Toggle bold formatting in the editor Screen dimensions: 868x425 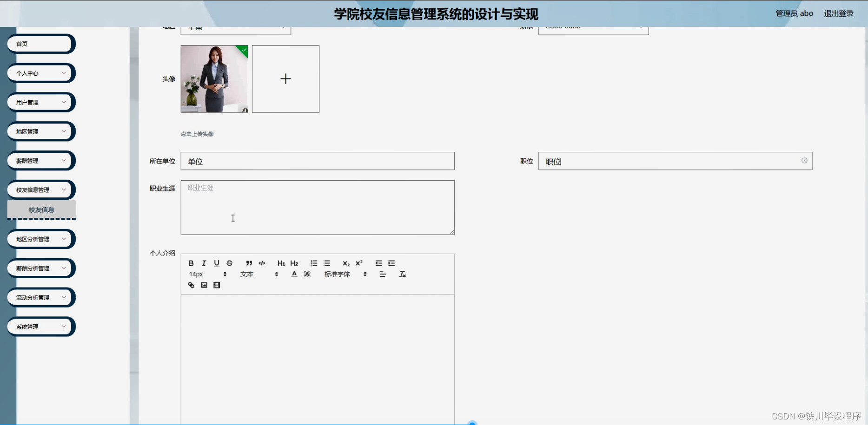(x=191, y=263)
